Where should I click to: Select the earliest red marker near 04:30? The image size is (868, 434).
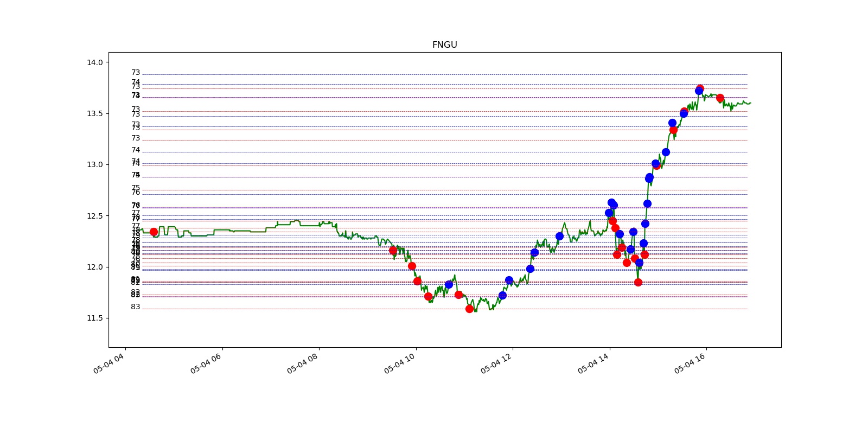pos(154,232)
